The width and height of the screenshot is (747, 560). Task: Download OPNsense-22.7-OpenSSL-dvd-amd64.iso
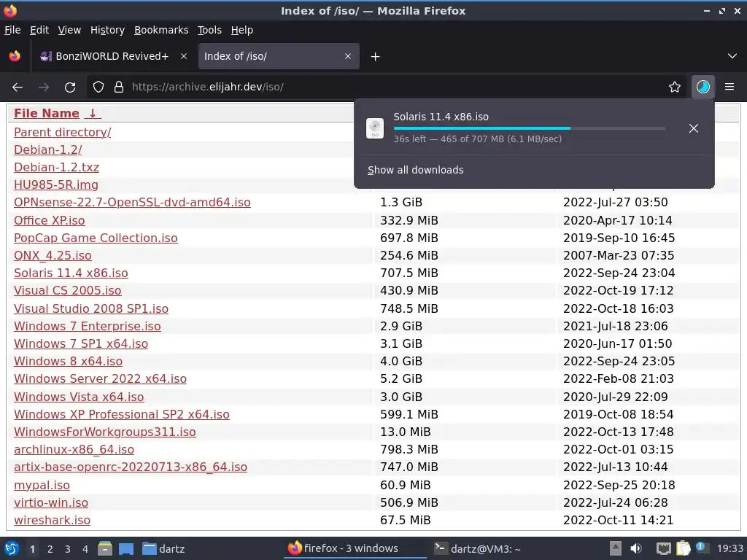tap(132, 202)
